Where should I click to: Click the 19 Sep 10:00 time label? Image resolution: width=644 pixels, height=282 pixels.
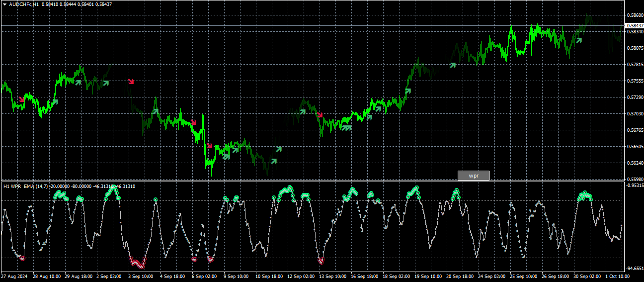coord(428,276)
